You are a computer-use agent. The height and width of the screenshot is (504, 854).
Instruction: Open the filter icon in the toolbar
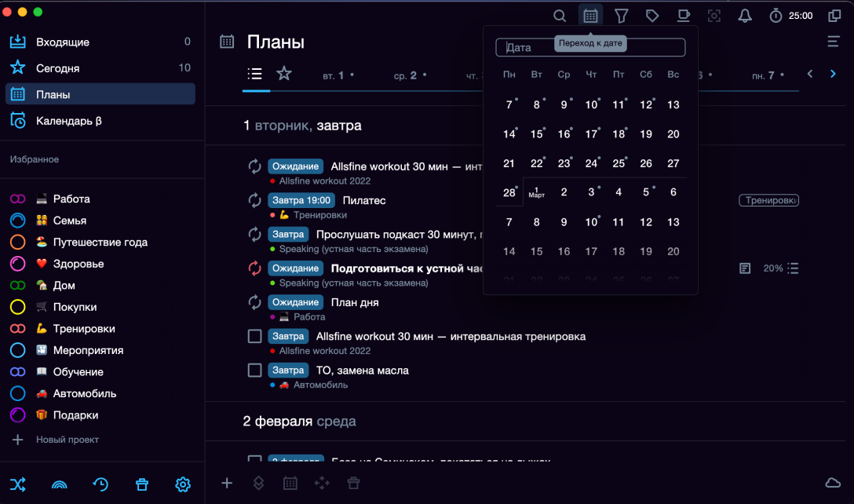click(621, 15)
